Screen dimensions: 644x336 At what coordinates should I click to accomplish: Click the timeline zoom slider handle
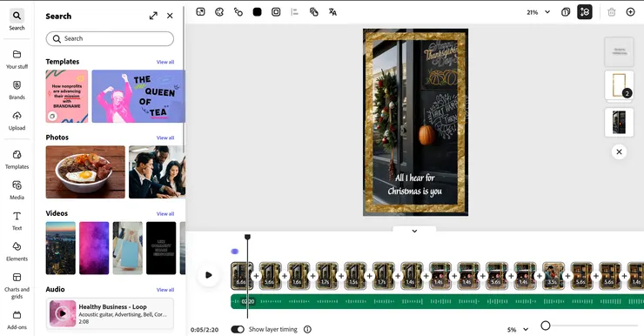pyautogui.click(x=546, y=326)
